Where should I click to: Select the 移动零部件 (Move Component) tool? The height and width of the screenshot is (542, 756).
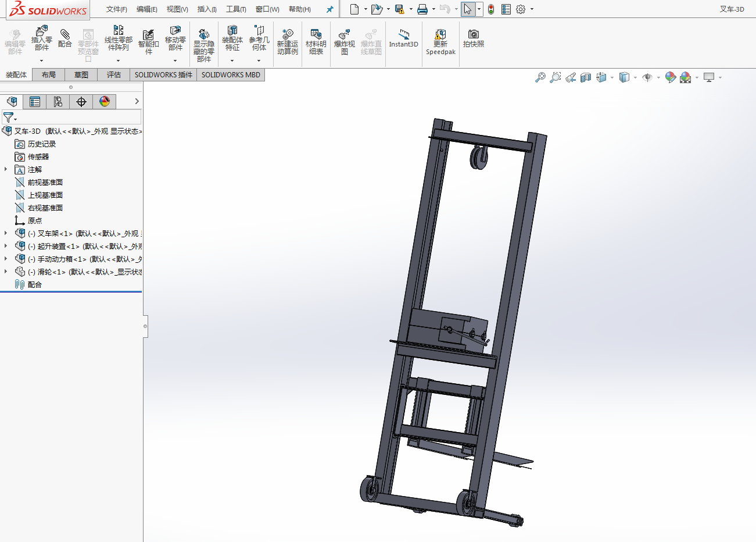tap(175, 33)
